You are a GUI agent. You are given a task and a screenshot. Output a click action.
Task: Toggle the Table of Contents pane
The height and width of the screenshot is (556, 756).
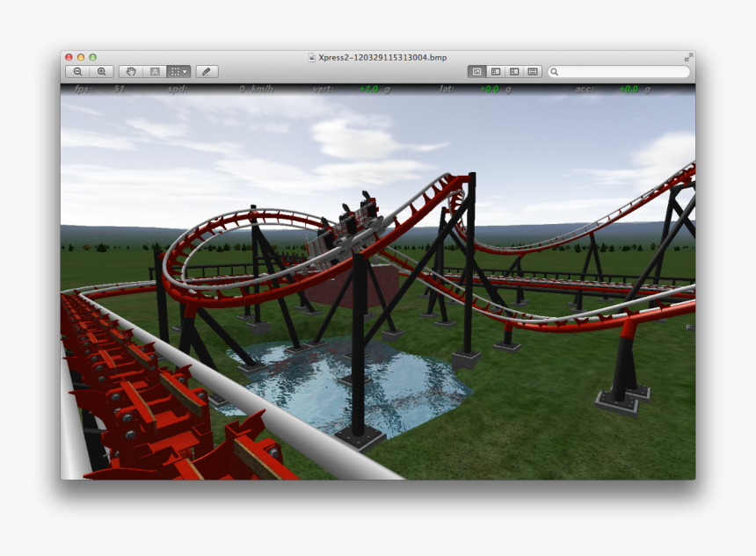click(x=514, y=71)
